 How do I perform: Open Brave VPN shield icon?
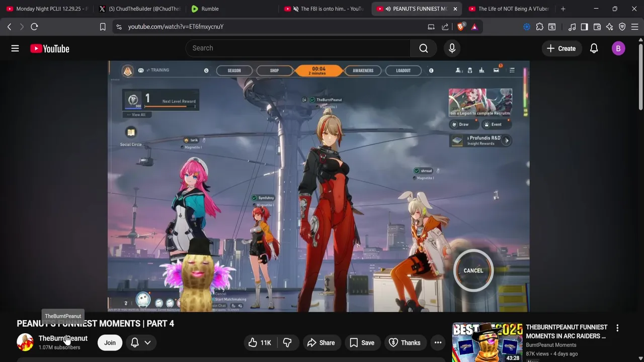622,27
